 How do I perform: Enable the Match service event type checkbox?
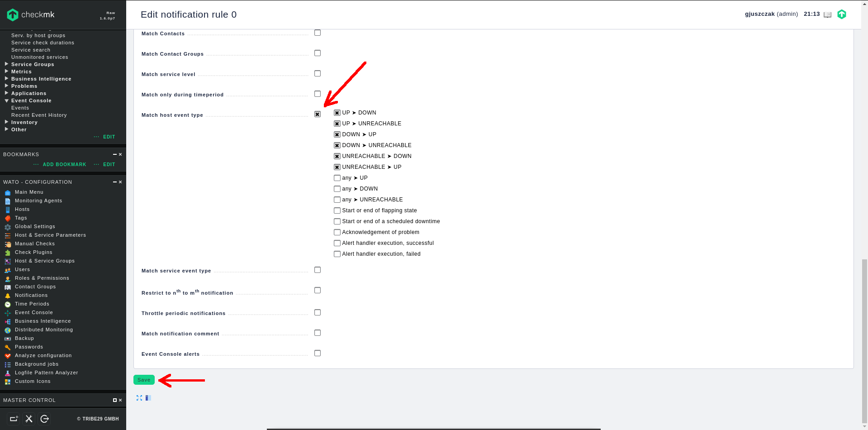318,270
